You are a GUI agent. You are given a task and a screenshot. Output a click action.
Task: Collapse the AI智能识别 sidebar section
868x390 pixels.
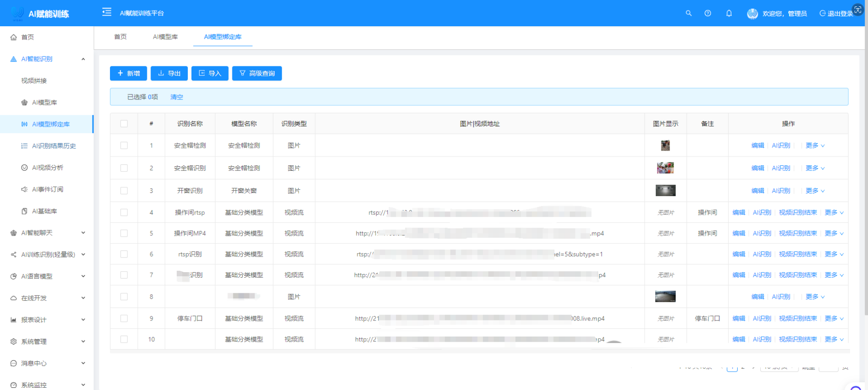(83, 59)
